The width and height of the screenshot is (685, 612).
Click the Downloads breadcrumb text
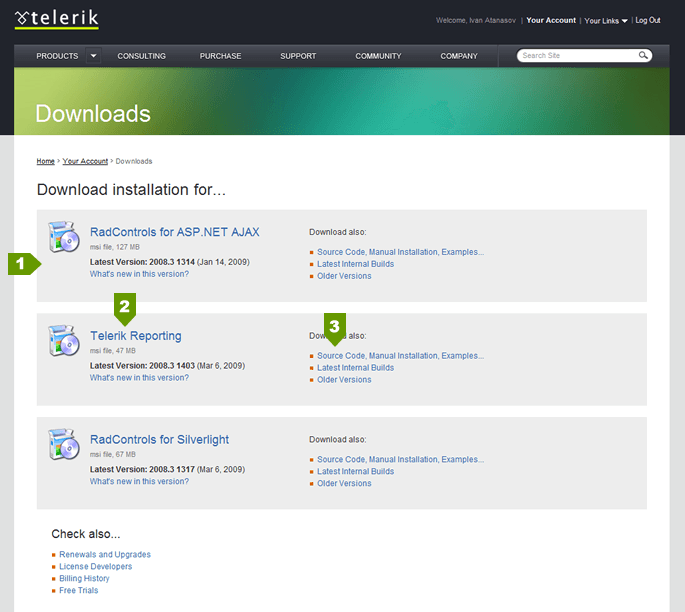coord(134,161)
